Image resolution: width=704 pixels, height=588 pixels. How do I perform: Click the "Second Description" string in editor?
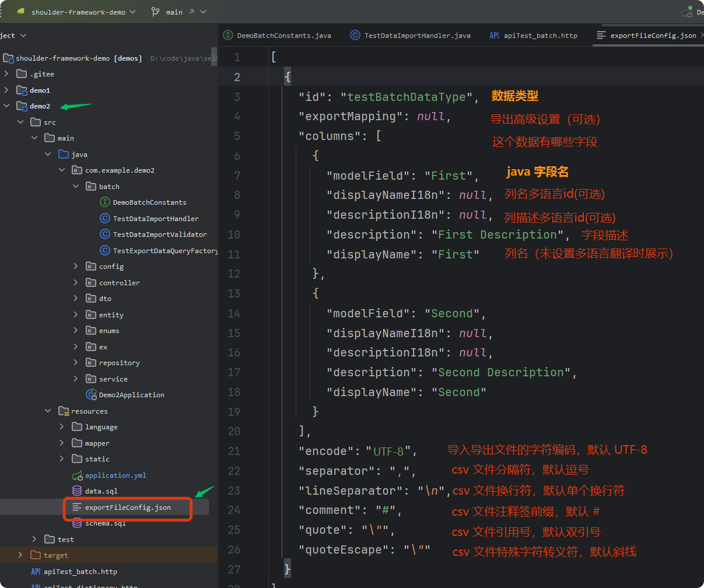coord(501,372)
